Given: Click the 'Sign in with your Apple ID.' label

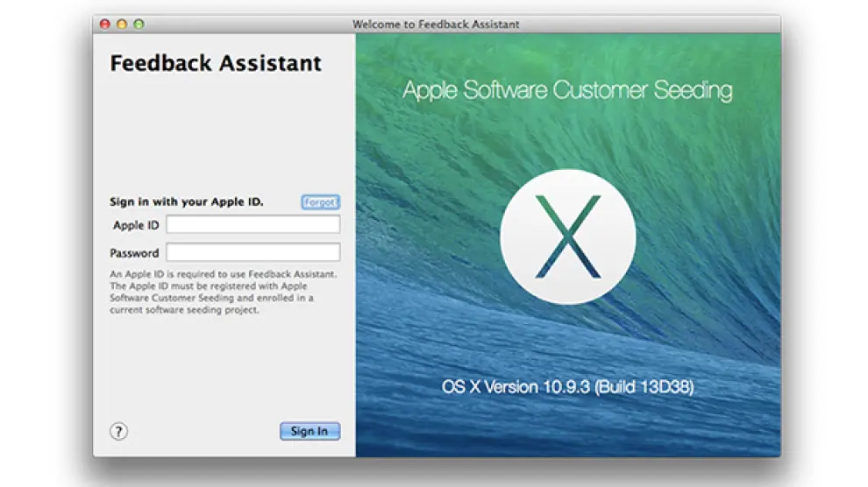Looking at the screenshot, I should [186, 202].
